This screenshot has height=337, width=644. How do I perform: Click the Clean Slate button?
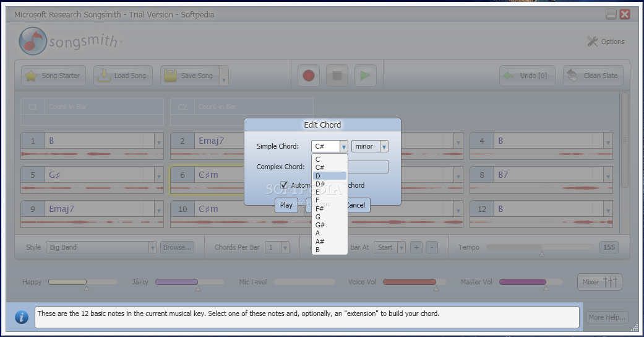point(593,76)
